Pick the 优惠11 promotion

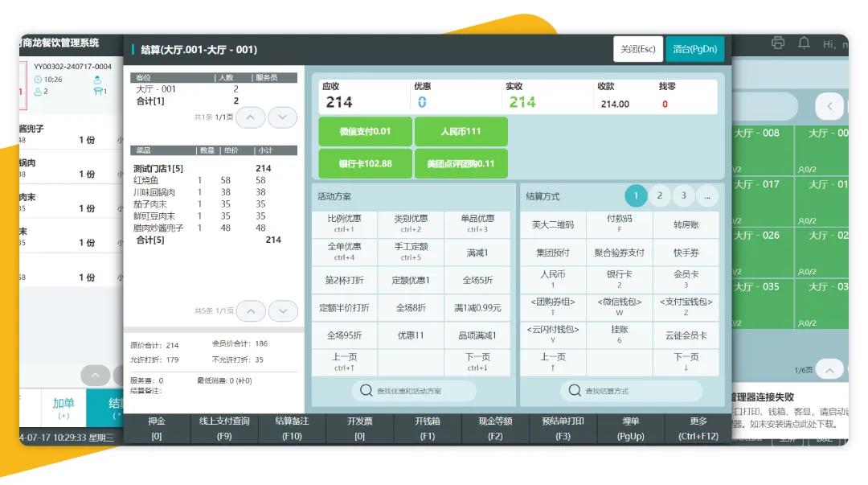(x=411, y=335)
